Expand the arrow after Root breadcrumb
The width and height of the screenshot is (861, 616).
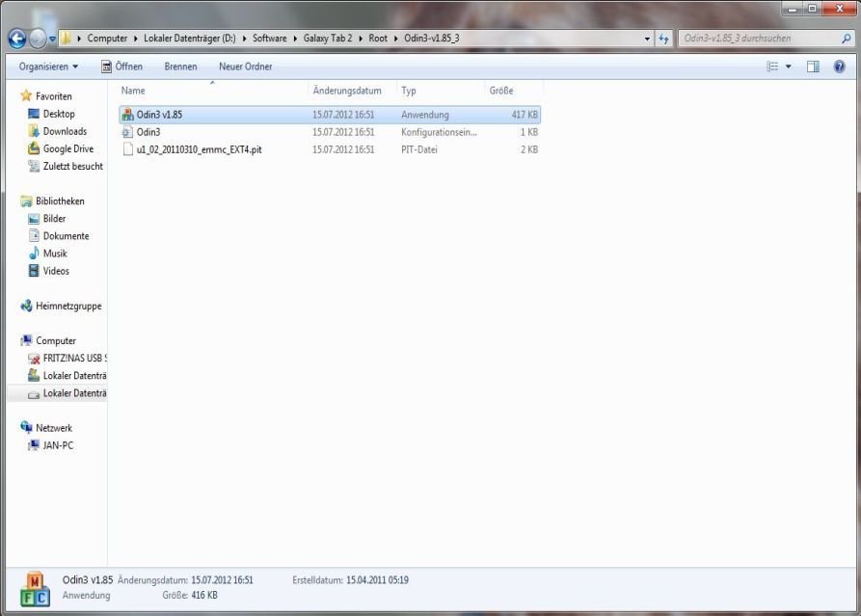(395, 39)
